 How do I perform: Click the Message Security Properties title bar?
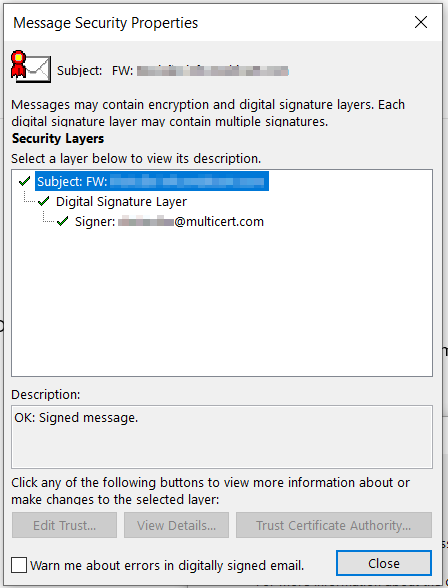206,22
